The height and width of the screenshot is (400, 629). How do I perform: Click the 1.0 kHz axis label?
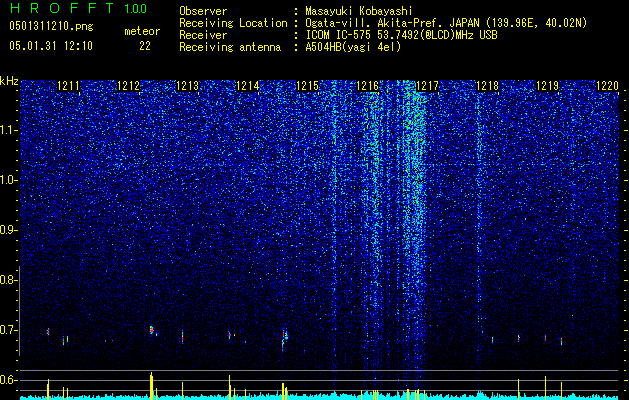[x=8, y=180]
